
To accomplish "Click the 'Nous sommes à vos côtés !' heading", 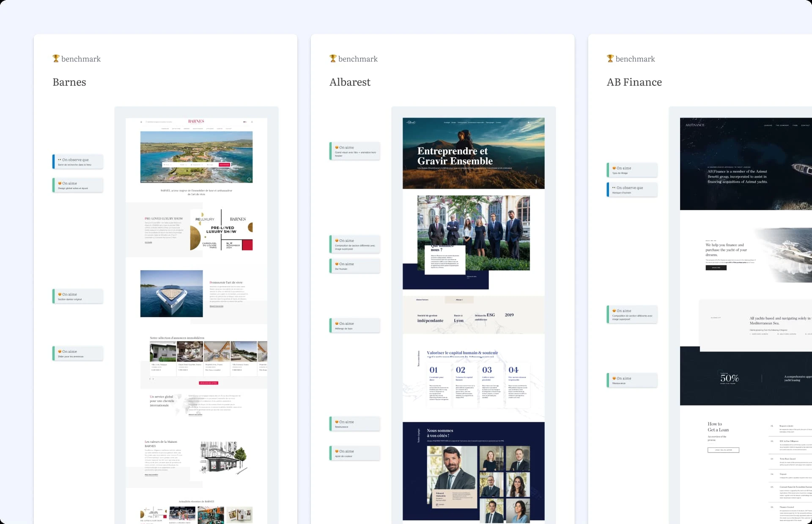I will coord(440,433).
